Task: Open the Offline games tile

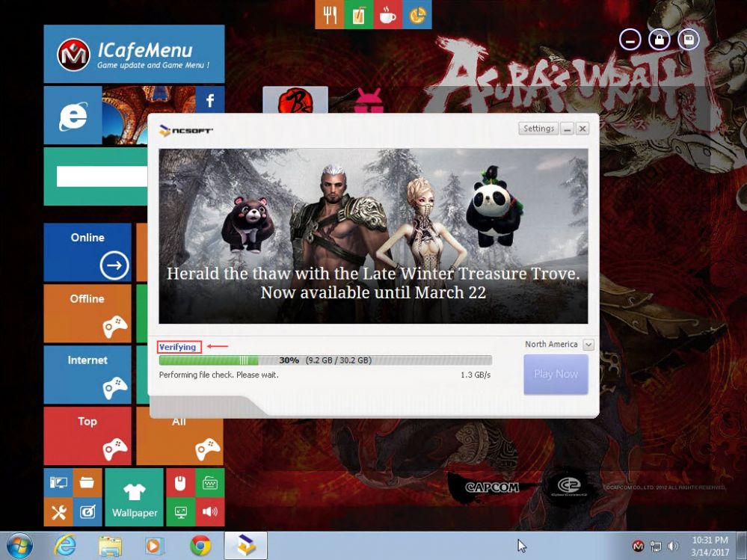Action: (87, 313)
